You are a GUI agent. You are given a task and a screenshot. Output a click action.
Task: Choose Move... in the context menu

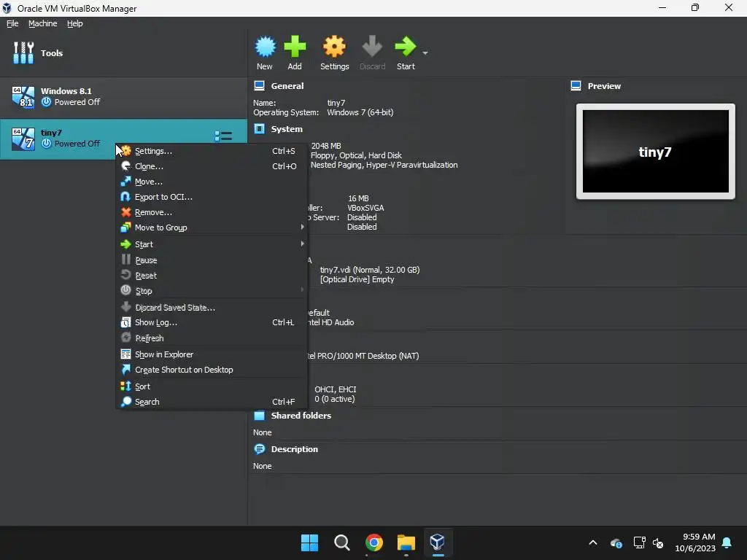(x=211, y=182)
